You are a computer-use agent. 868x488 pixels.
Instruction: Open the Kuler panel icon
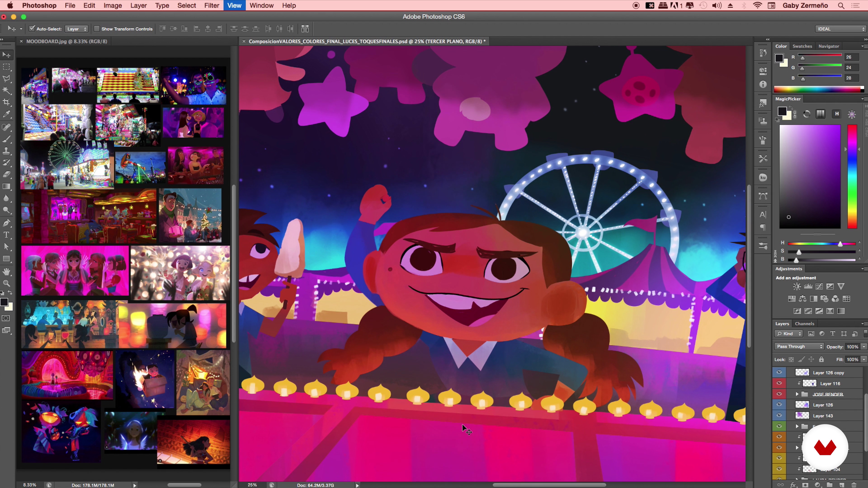point(763,178)
